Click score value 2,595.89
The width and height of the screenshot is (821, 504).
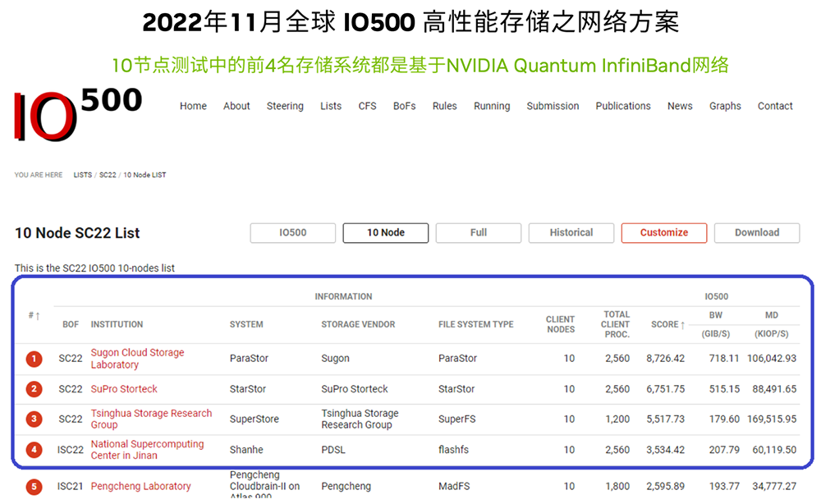pyautogui.click(x=666, y=486)
